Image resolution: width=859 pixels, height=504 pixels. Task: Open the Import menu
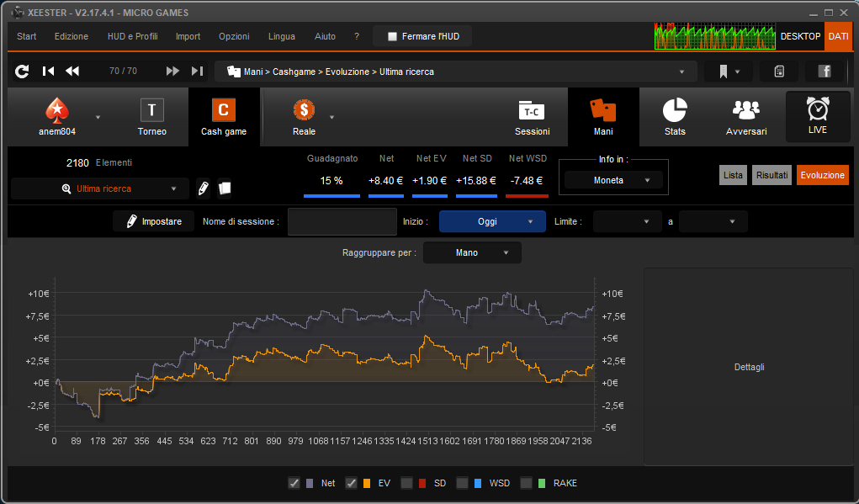click(x=188, y=36)
